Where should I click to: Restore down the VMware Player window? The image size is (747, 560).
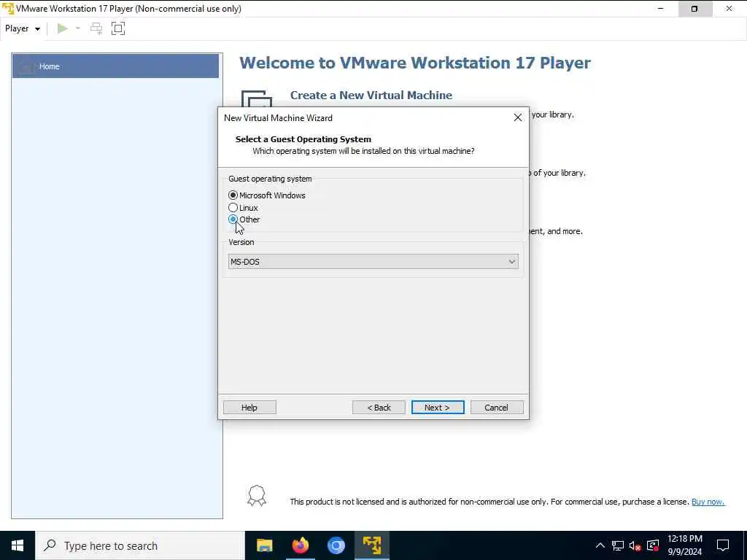click(x=694, y=9)
